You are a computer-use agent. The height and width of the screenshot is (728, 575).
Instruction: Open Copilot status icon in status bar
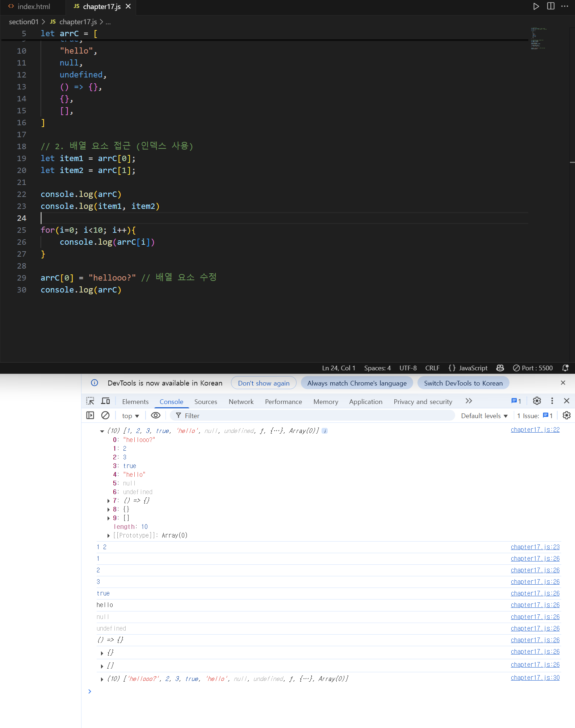(500, 368)
